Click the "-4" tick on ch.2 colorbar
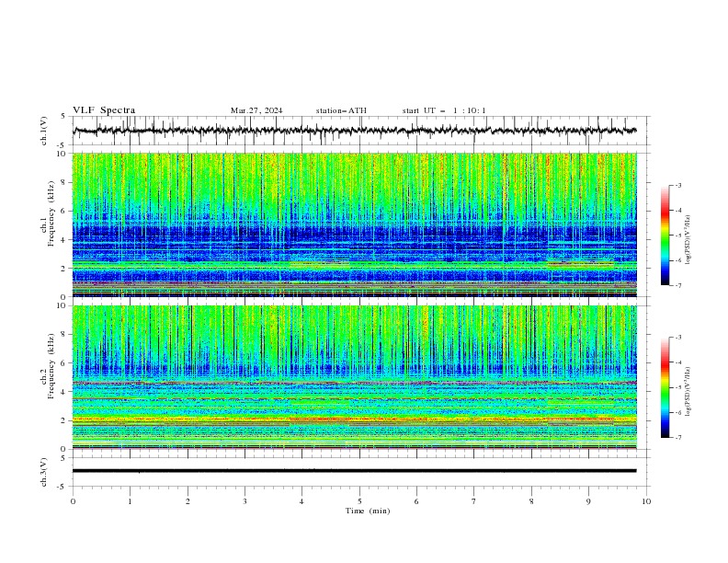728x563 pixels. [x=677, y=362]
